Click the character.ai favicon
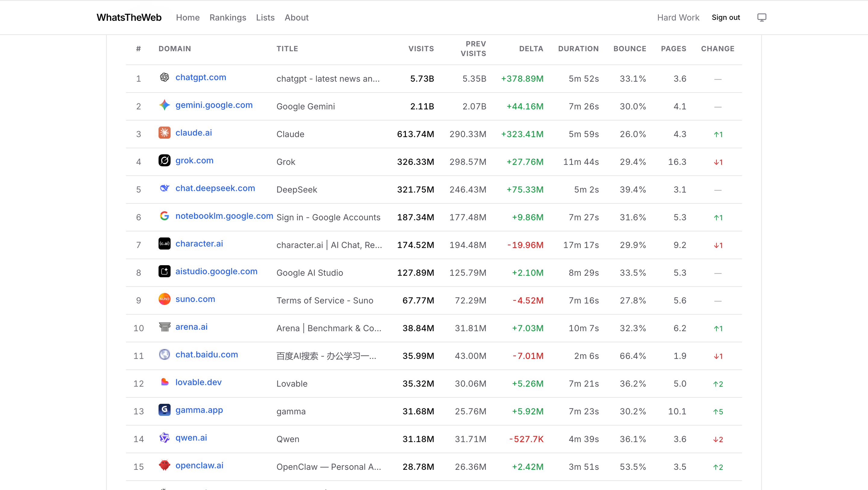 pyautogui.click(x=165, y=244)
